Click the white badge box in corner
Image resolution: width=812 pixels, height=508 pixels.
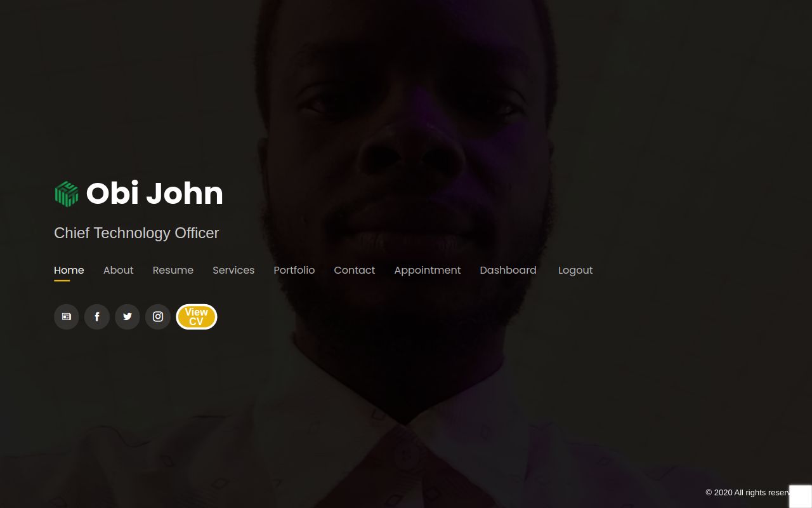801,497
